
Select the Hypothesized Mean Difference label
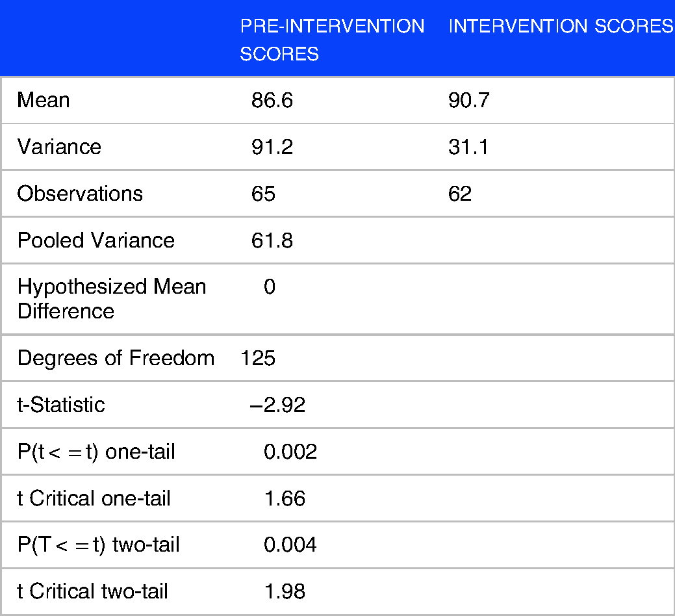click(x=112, y=299)
